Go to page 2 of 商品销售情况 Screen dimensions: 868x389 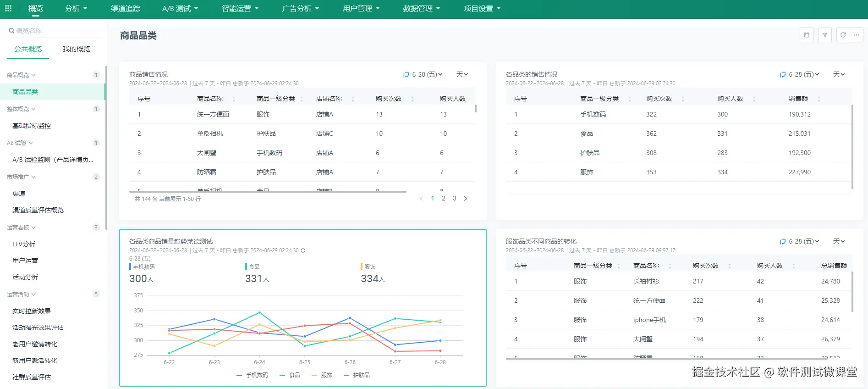click(x=443, y=199)
